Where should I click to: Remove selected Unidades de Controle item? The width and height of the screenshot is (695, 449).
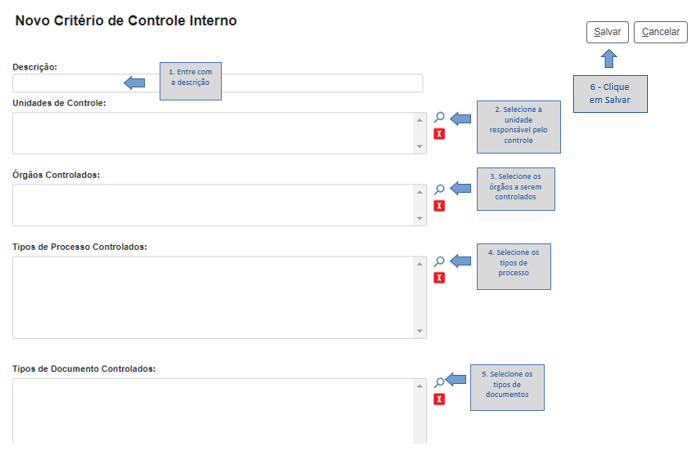coord(439,134)
